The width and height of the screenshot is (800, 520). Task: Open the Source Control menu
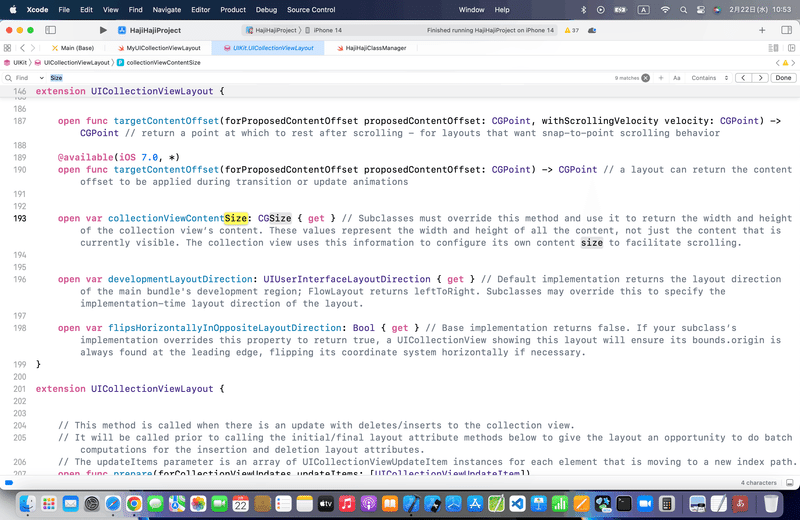click(311, 10)
